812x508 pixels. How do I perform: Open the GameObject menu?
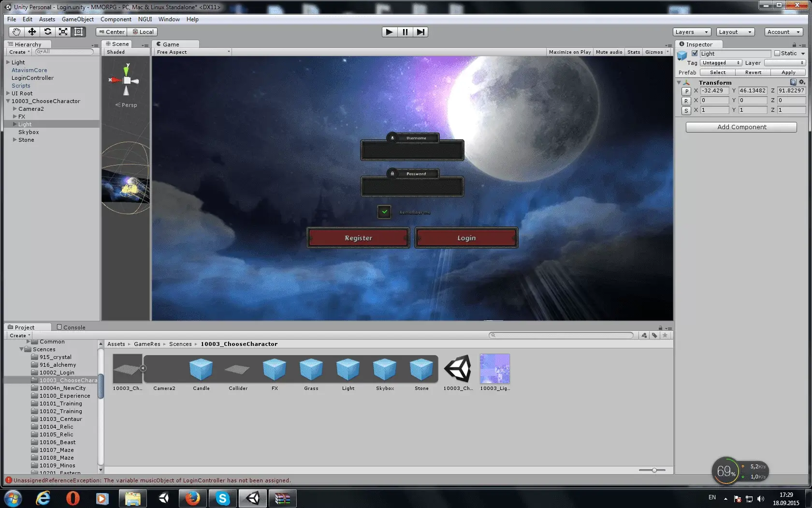(x=78, y=19)
